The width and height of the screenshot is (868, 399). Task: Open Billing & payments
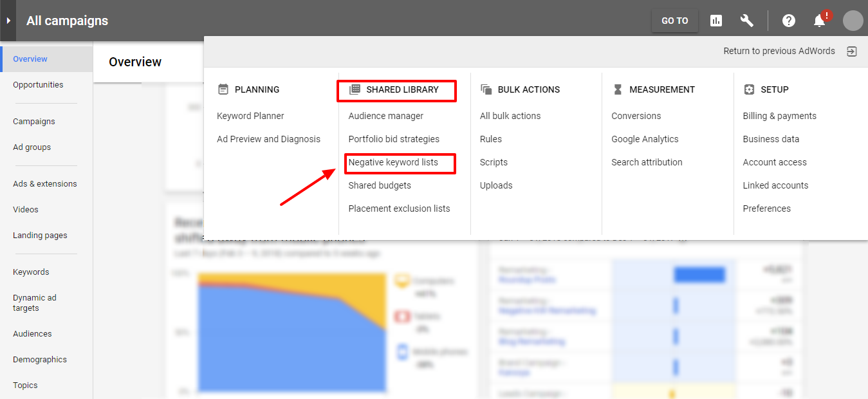click(779, 116)
